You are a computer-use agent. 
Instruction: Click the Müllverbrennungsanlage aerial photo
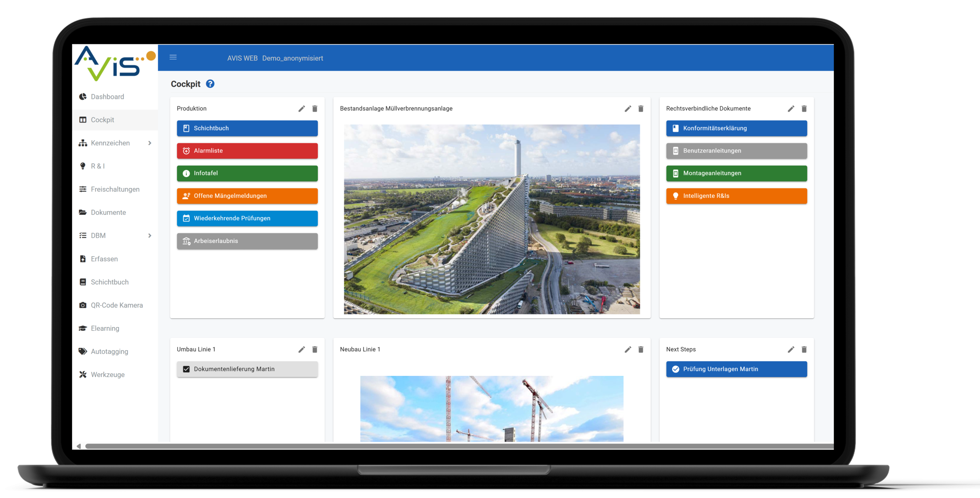[x=492, y=219]
